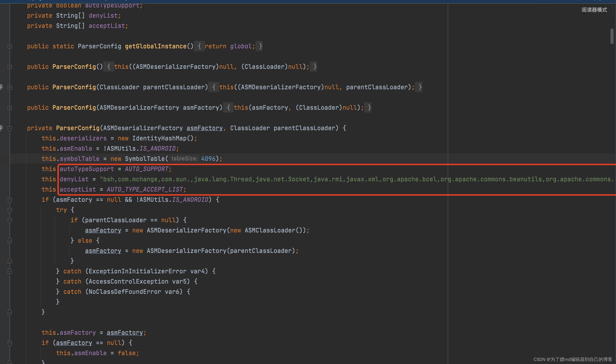
Task: Click ExceptionInInitializerError in catch clause
Action: [x=138, y=271]
